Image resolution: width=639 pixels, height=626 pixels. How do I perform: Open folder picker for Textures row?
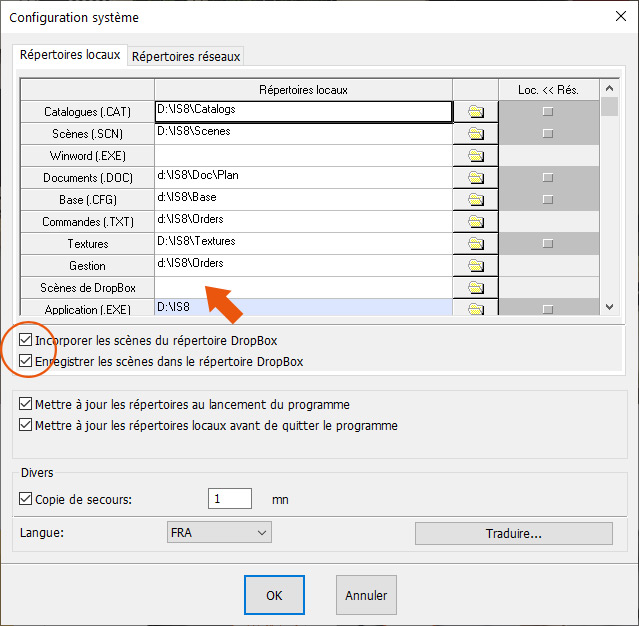click(x=475, y=244)
